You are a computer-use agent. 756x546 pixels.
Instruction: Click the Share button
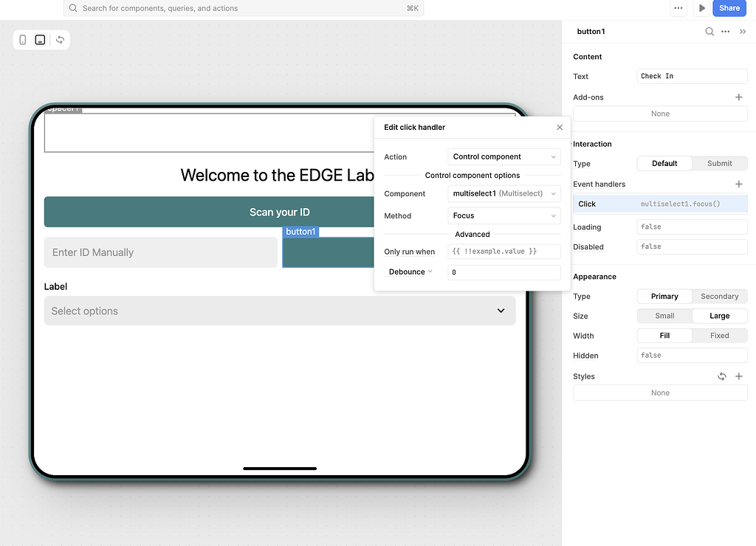pyautogui.click(x=729, y=8)
